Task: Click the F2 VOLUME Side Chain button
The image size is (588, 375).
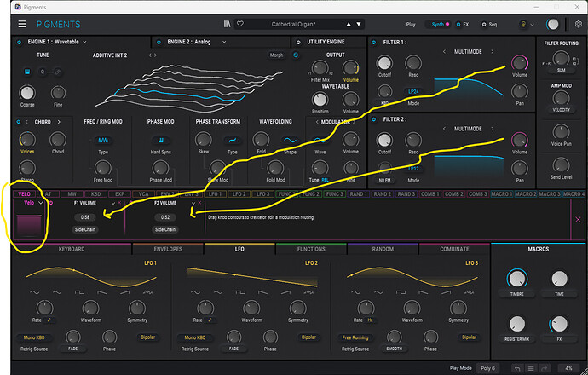Action: coord(165,229)
